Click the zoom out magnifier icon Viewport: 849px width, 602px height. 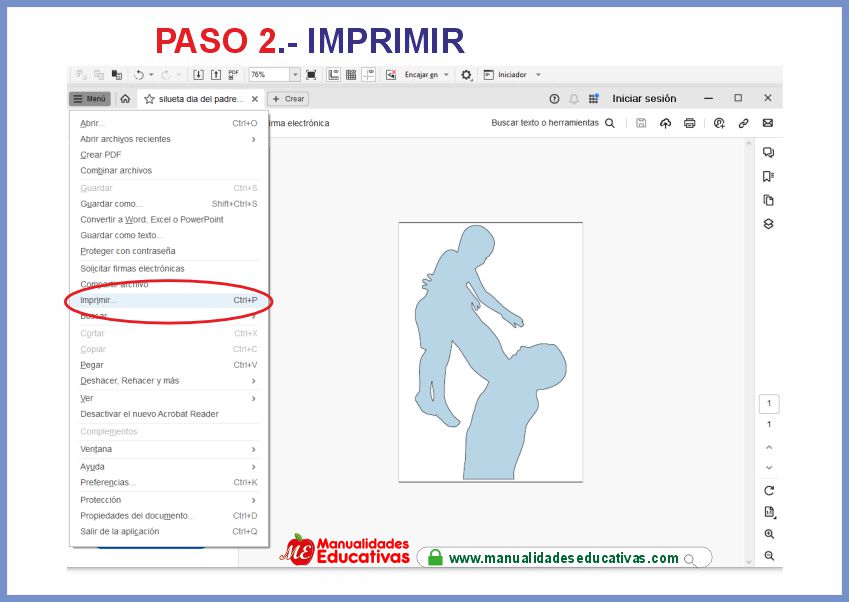(x=768, y=556)
